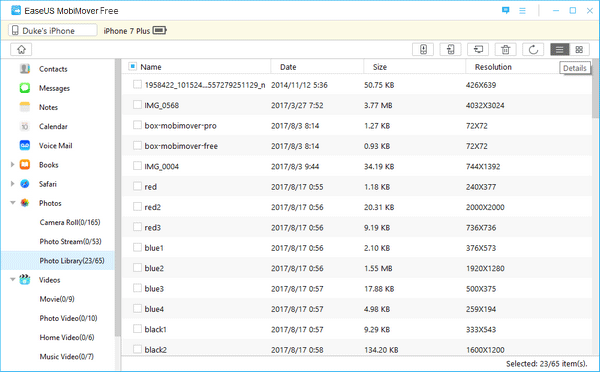Open Camera Roll(0/165) category

pos(70,222)
